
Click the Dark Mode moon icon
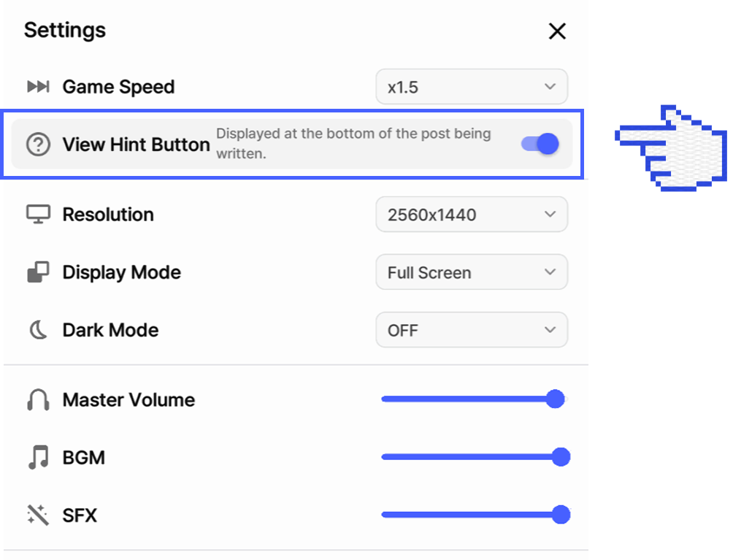pyautogui.click(x=39, y=330)
